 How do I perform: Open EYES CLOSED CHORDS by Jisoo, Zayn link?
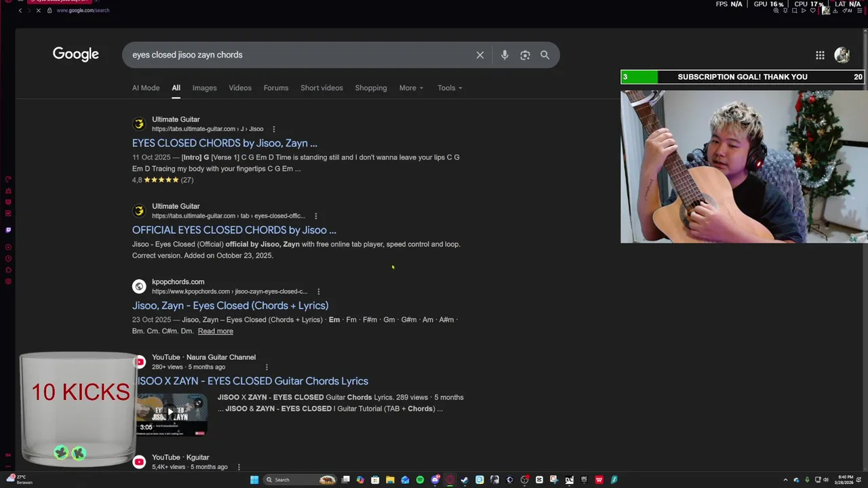pos(224,143)
